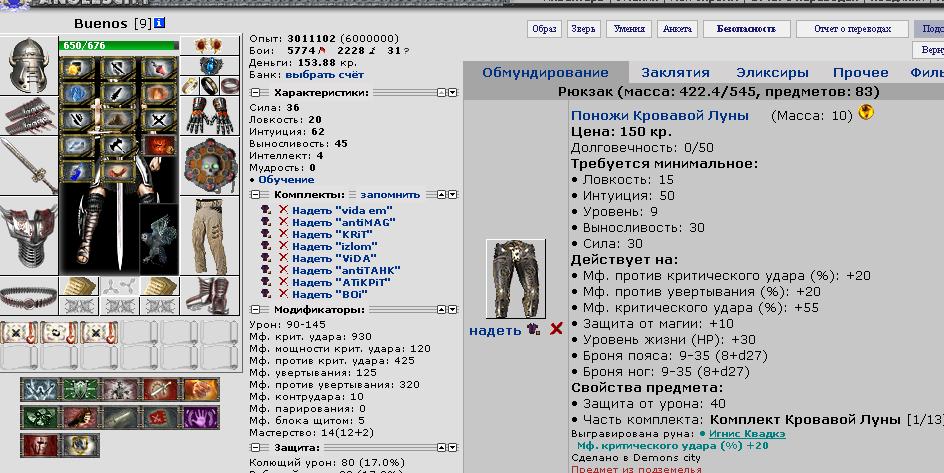This screenshot has width=944, height=473.
Task: Open the Игнис Квадкэ rune link
Action: tap(747, 433)
